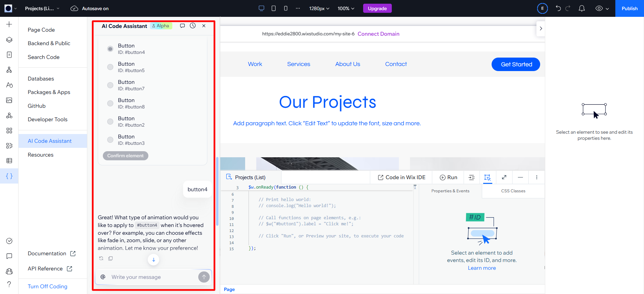The width and height of the screenshot is (644, 294).
Task: Switch to tablet breakpoint view
Action: 273,8
